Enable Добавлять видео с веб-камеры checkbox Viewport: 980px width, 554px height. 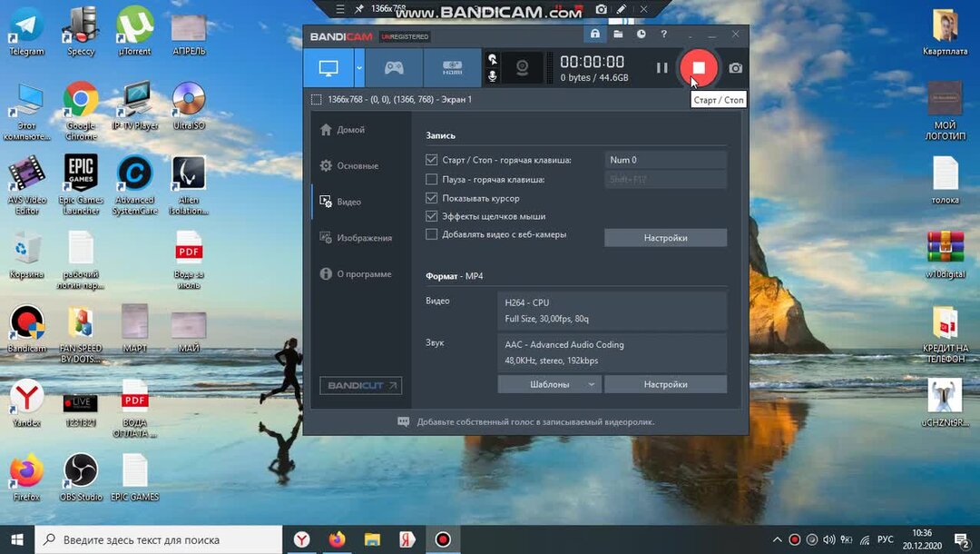coord(431,233)
